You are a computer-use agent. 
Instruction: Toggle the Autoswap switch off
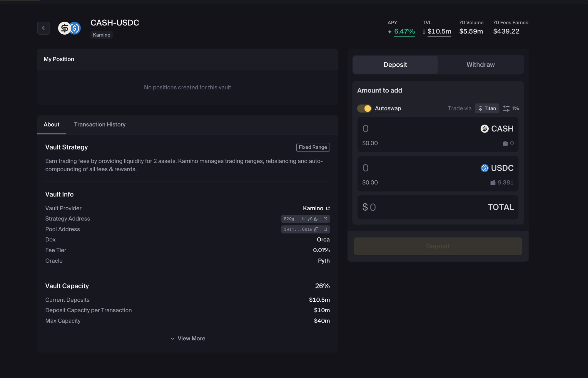[x=365, y=108]
